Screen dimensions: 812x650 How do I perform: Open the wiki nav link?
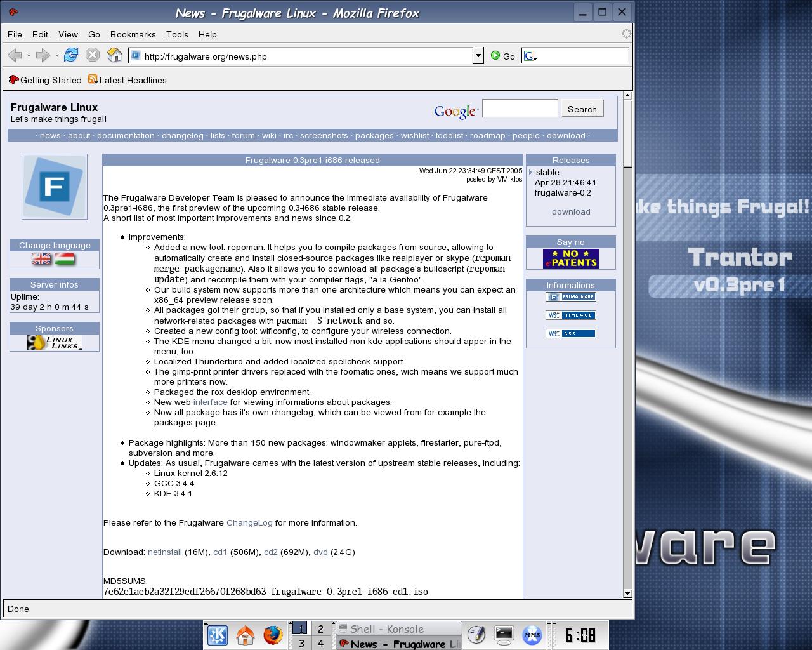click(x=269, y=135)
